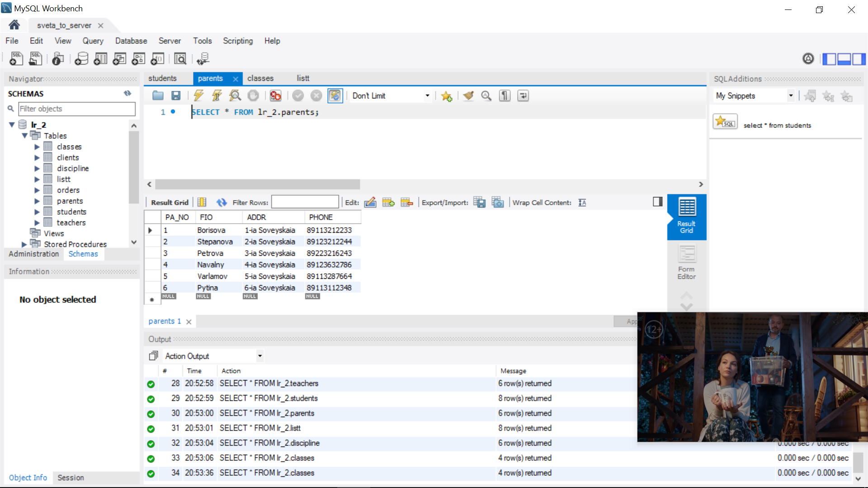
Task: Open the Session tab
Action: [71, 478]
